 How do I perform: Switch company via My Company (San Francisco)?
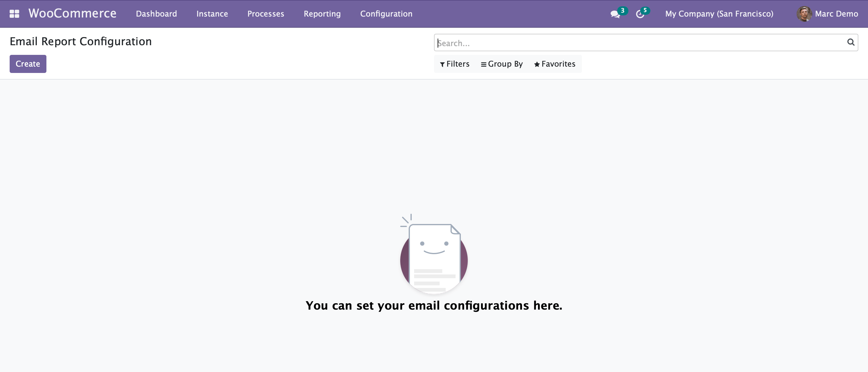pos(719,14)
